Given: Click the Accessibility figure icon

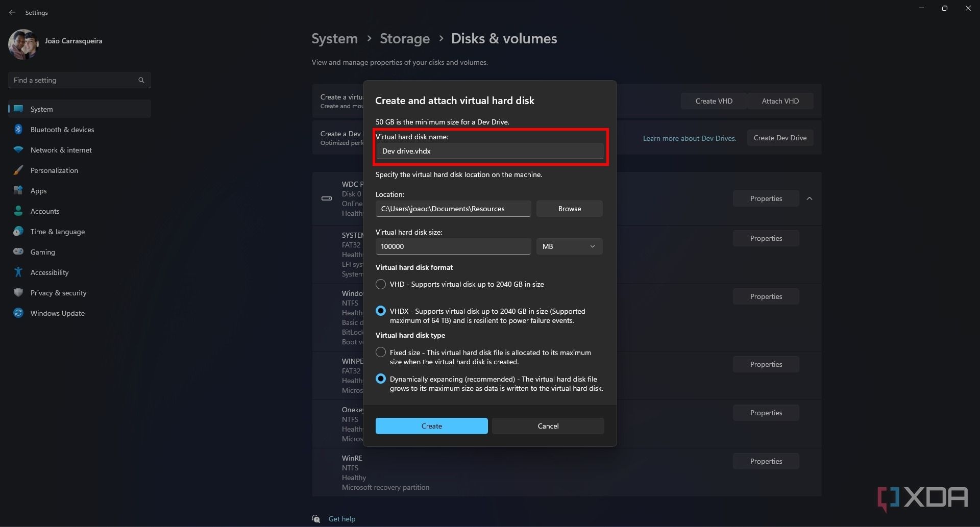Looking at the screenshot, I should pyautogui.click(x=18, y=272).
